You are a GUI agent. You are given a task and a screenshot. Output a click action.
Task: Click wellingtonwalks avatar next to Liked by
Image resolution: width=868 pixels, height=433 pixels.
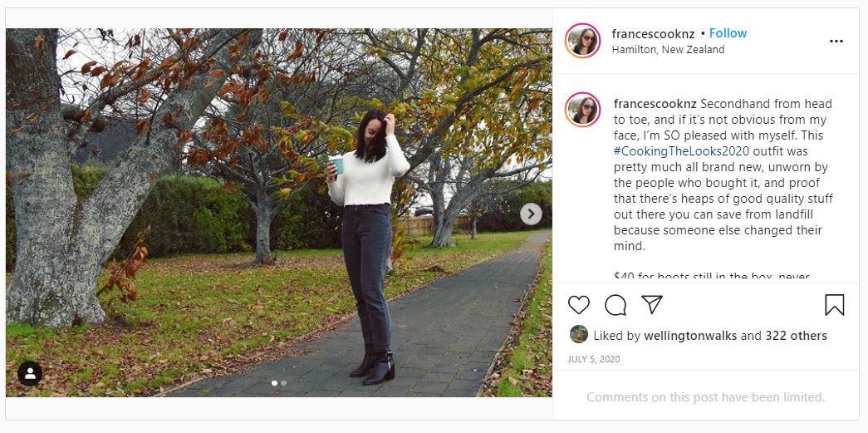(x=579, y=335)
